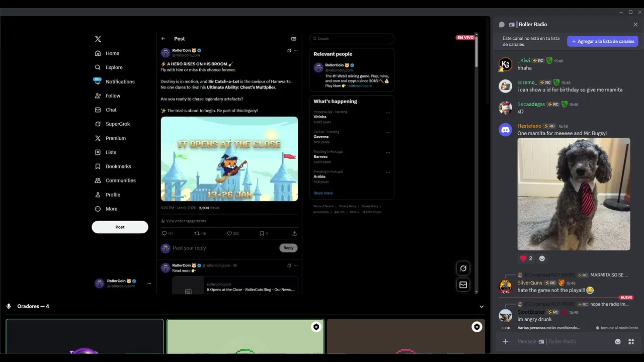Click Grok icon on main RollerCoin post
The height and width of the screenshot is (362, 644).
point(289,50)
